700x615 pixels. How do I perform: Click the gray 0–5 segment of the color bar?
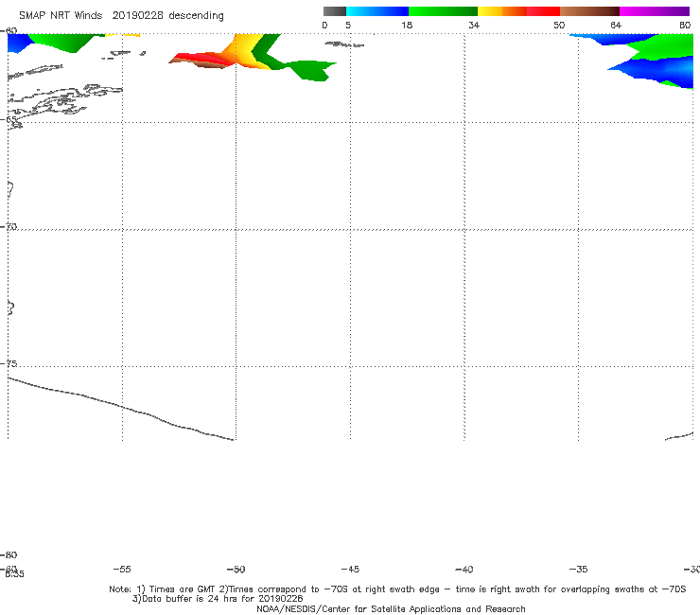334,11
